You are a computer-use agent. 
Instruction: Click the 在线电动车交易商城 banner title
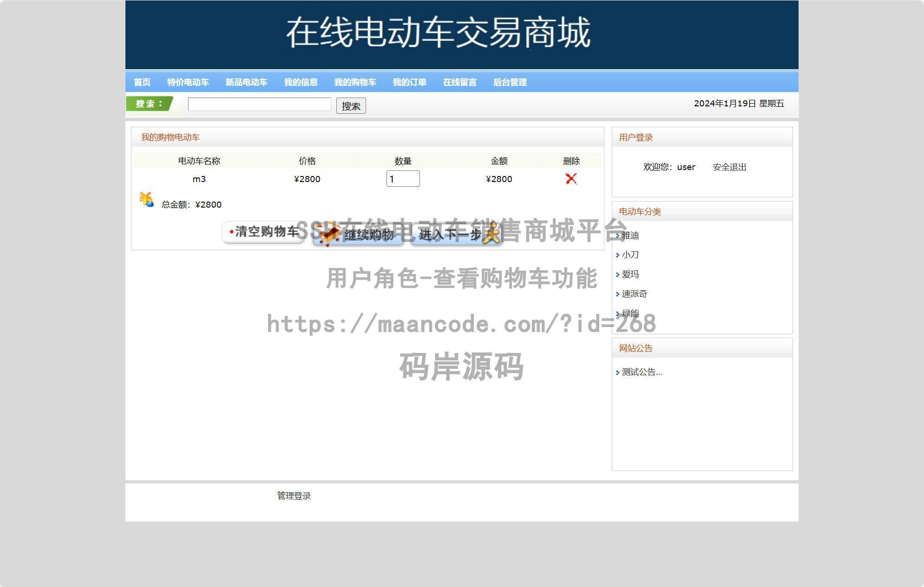(439, 33)
